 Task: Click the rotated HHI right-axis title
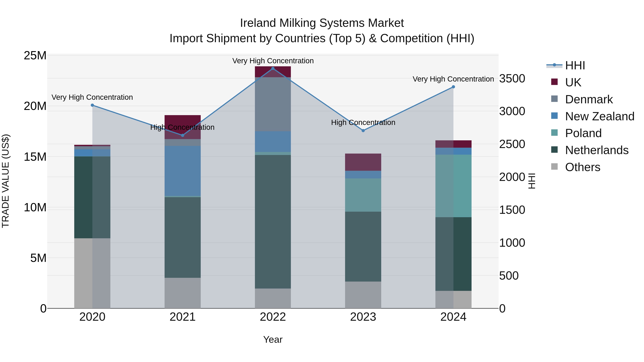tap(532, 181)
